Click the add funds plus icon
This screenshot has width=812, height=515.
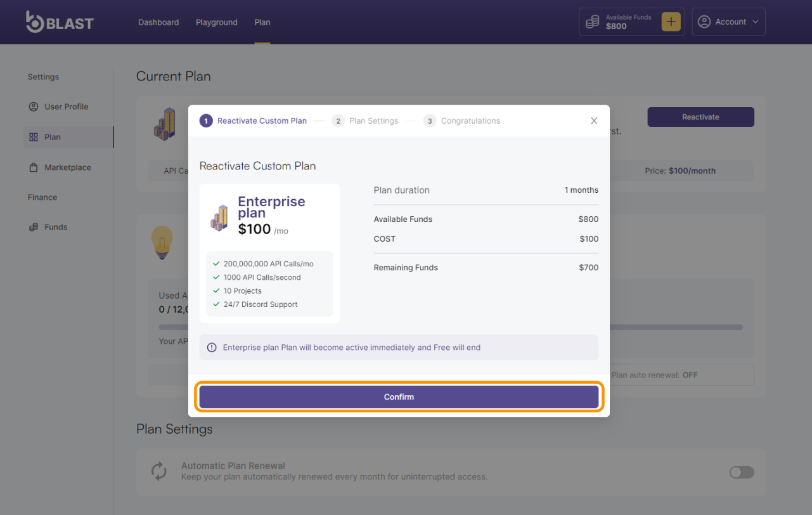(x=671, y=22)
